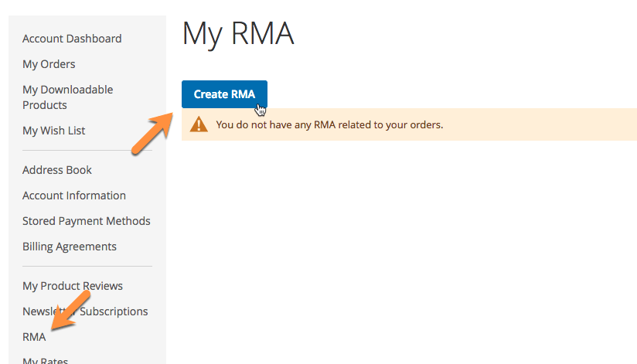Navigate to Account Information
This screenshot has height=364, width=637.
tap(74, 196)
